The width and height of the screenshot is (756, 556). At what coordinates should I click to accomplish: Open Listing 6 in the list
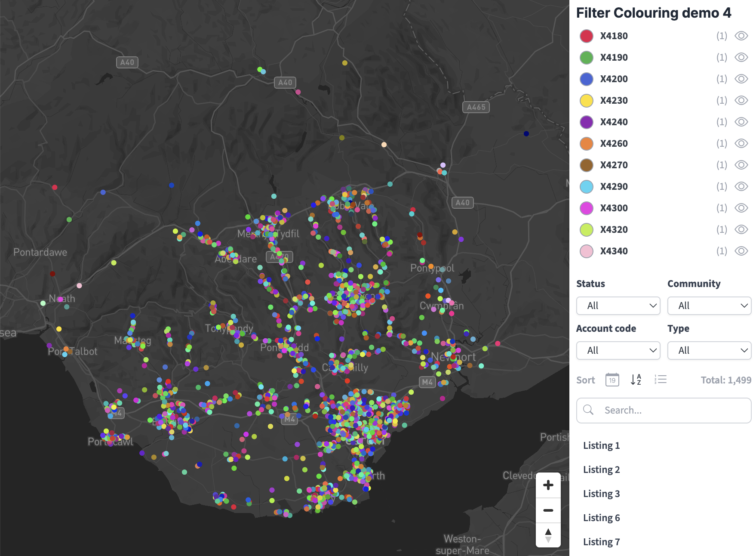[601, 518]
